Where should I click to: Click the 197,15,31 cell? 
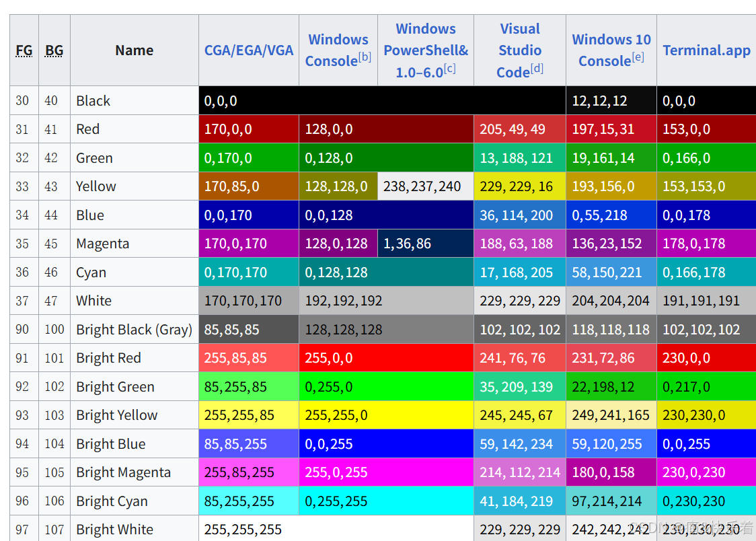(x=611, y=129)
